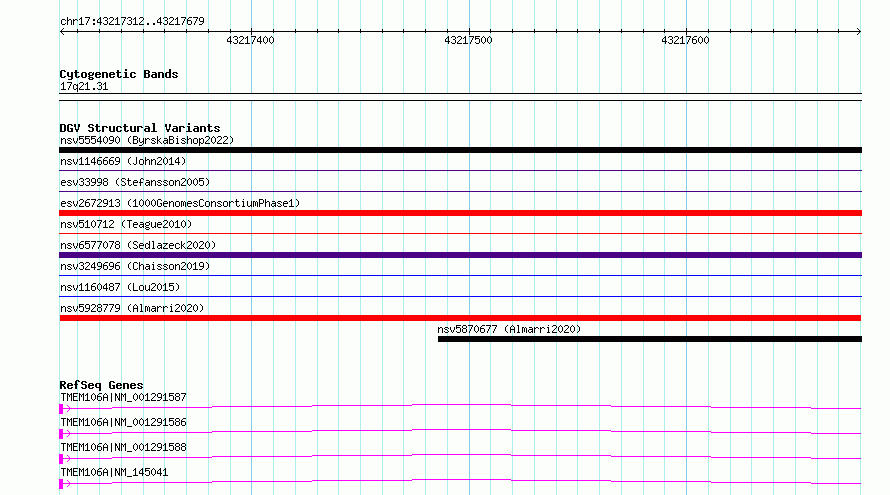
Task: Open the nsv1160487 (Lou2015) label
Action: (120, 287)
